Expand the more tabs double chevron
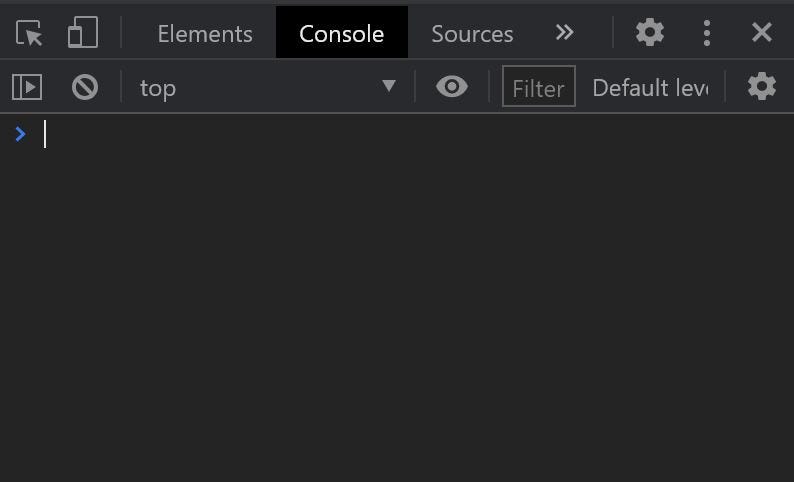The height and width of the screenshot is (482, 794). click(564, 32)
